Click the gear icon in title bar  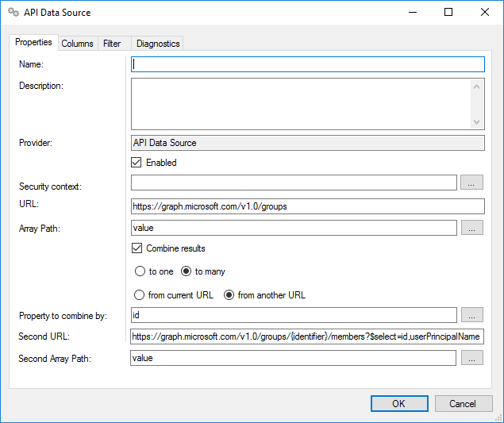(13, 13)
